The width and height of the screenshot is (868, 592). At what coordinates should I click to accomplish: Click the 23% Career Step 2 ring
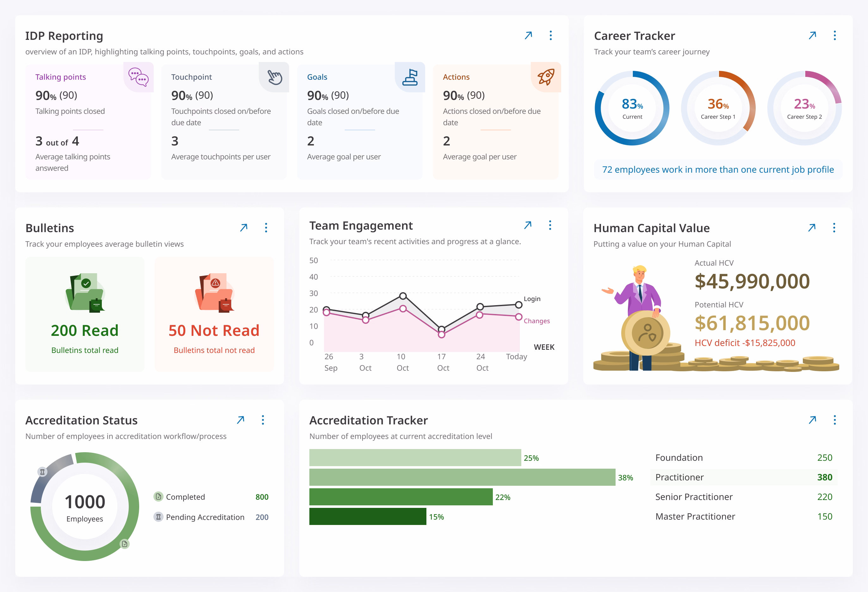804,108
